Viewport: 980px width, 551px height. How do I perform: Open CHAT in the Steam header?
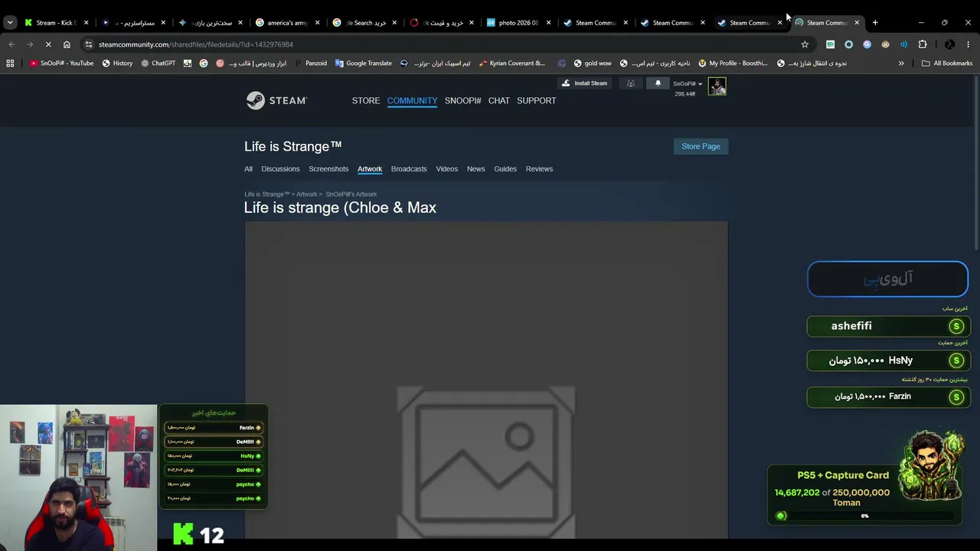pos(499,100)
